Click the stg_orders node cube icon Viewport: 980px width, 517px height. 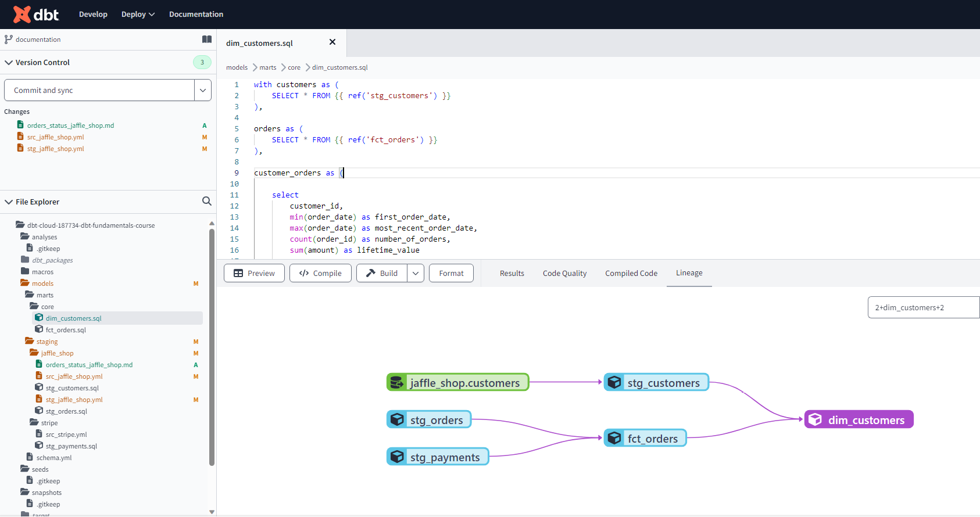[397, 419]
